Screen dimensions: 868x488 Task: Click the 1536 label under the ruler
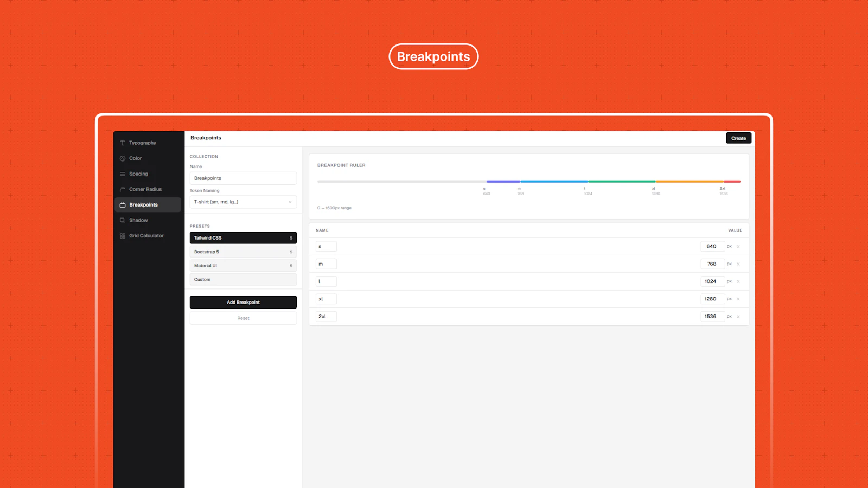pos(724,194)
